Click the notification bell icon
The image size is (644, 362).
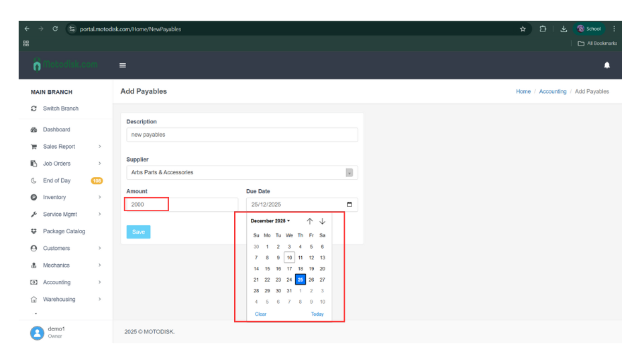[x=606, y=65]
